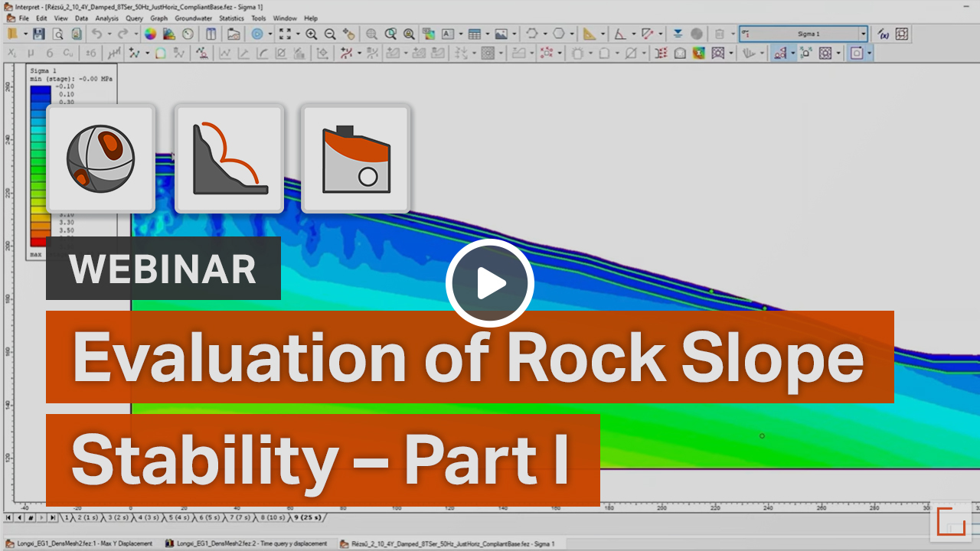
Task: Switch to Max Y Displacement window tab
Action: tap(80, 543)
